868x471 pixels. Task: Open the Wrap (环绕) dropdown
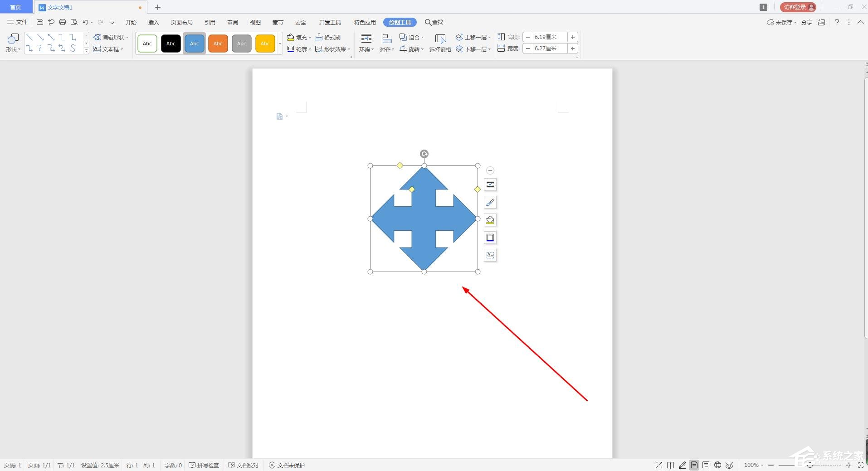pos(366,43)
